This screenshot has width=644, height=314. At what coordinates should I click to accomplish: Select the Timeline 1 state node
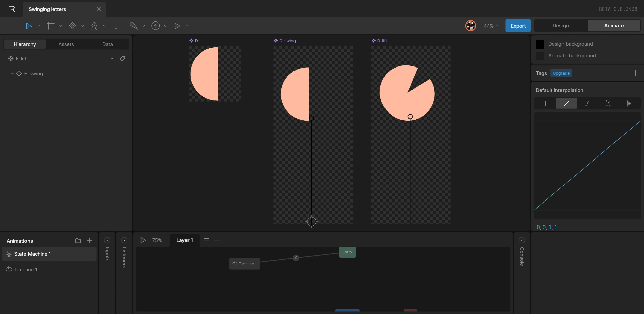click(245, 264)
